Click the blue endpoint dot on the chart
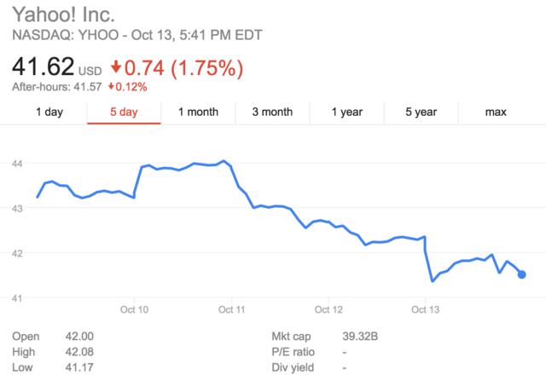546x392 pixels. point(521,274)
